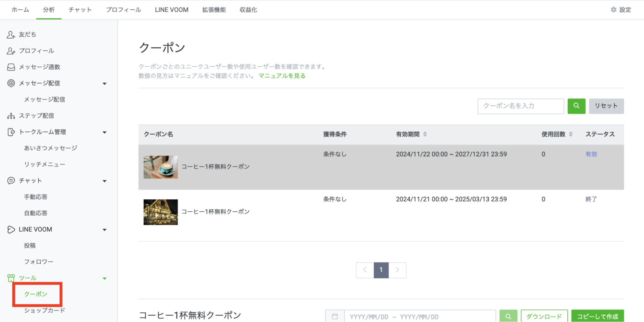Go to the next page arrow

[397, 270]
